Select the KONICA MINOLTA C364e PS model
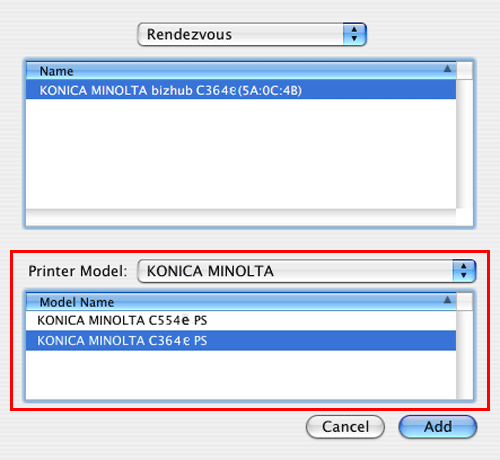This screenshot has width=500, height=460. tap(241, 340)
